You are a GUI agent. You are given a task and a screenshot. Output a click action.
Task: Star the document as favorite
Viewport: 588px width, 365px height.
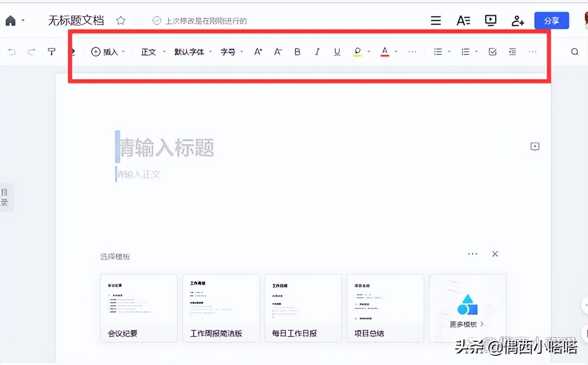point(120,20)
